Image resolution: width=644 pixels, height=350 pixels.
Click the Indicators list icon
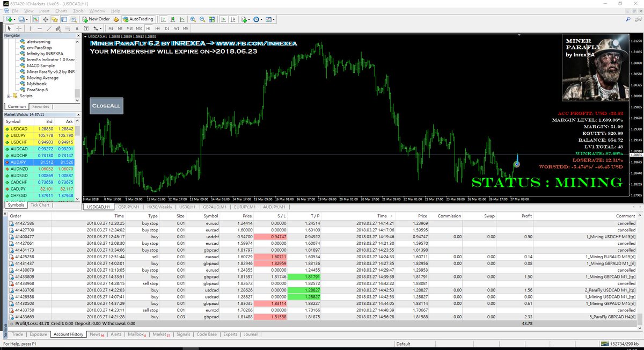(244, 19)
